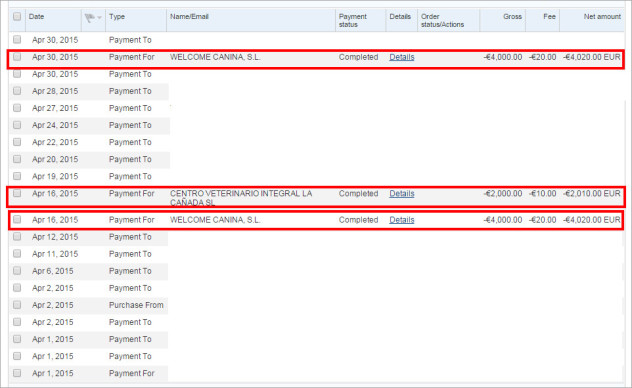Click -€20.00 fee in Apr 30 row
Screen dimensions: 632x388
click(543, 57)
